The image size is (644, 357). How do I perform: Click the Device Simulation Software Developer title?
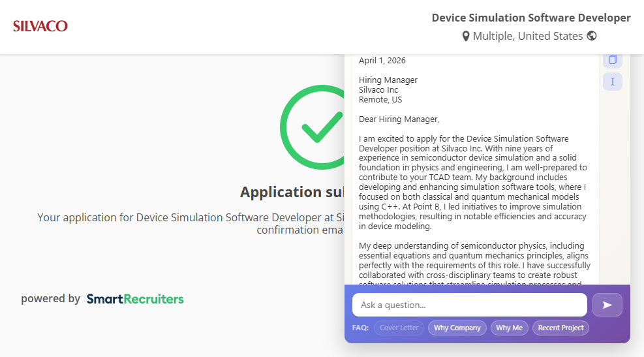coord(530,18)
